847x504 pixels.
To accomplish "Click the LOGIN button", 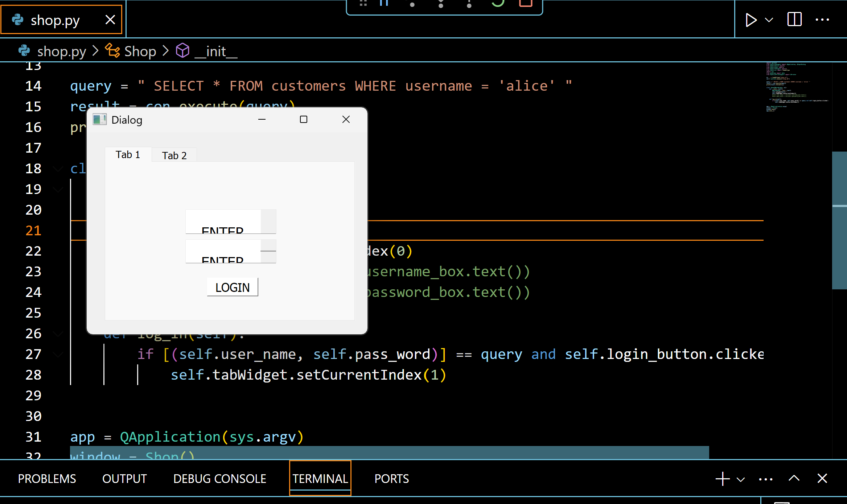I will pyautogui.click(x=233, y=287).
